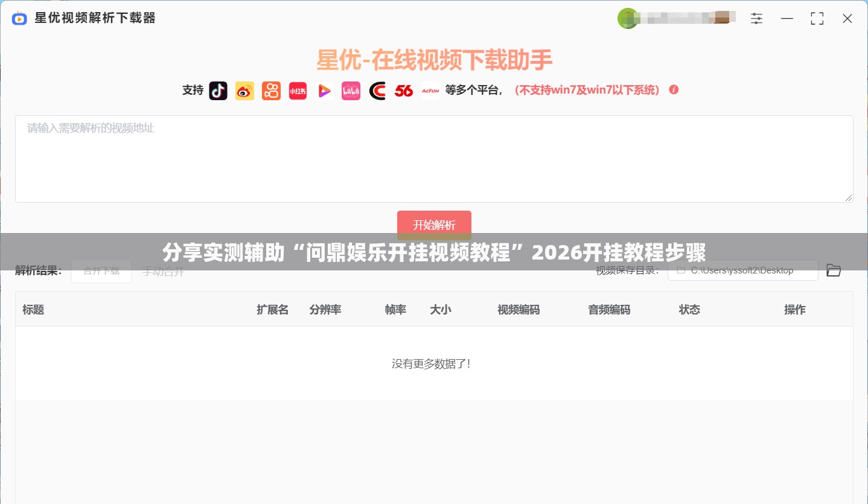This screenshot has width=868, height=504.
Task: Click the Xiaohongshu red platform icon
Action: (298, 91)
